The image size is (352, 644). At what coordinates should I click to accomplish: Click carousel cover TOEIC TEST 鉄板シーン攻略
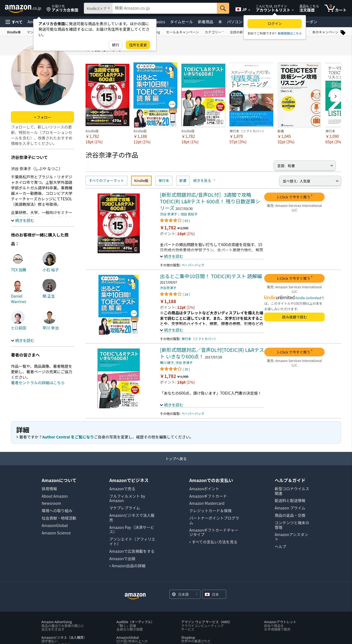[x=299, y=95]
